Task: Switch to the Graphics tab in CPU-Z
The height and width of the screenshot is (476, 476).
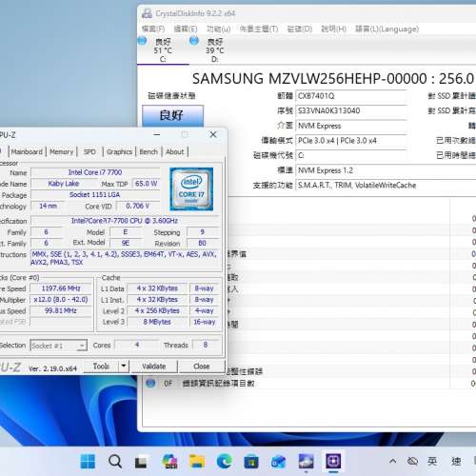Action: [x=119, y=151]
